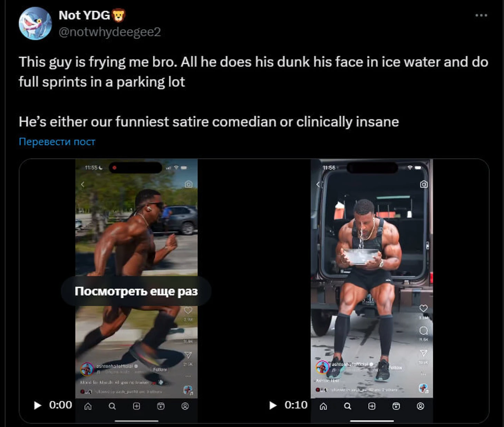Screen dimensions: 504x427
Task: Click Follow button in right video
Action: click(396, 368)
